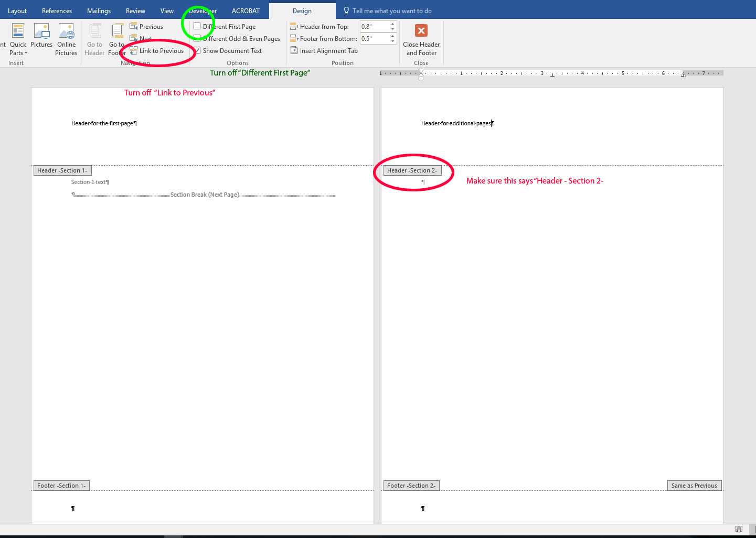Click Footer from Bottom icon

[294, 38]
